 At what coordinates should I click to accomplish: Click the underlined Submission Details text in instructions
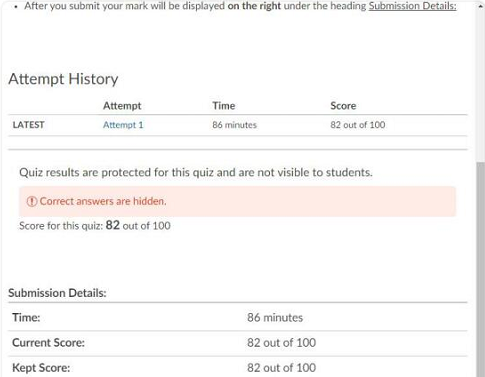412,6
